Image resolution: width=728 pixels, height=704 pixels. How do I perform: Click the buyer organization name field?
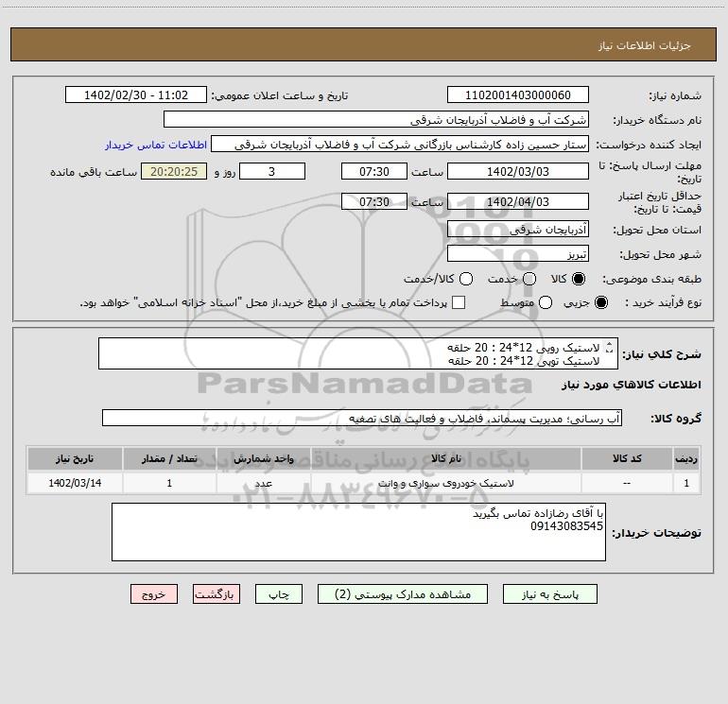[376, 119]
